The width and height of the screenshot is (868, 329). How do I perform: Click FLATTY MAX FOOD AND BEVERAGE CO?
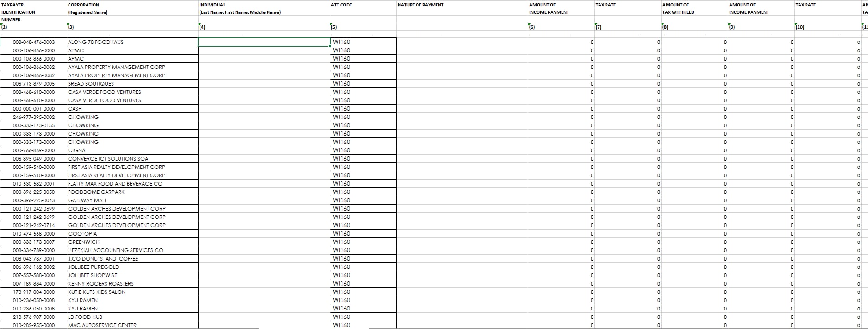tap(132, 184)
